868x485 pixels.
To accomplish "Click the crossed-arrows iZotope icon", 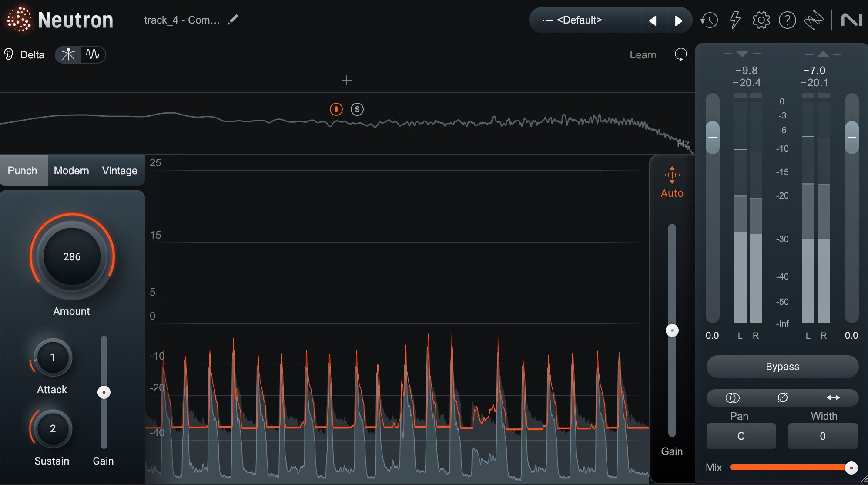I will pyautogui.click(x=814, y=20).
